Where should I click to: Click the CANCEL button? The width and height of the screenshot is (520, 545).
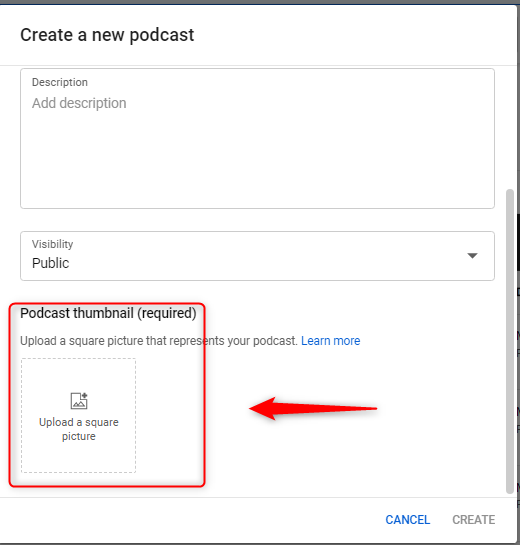tap(407, 520)
